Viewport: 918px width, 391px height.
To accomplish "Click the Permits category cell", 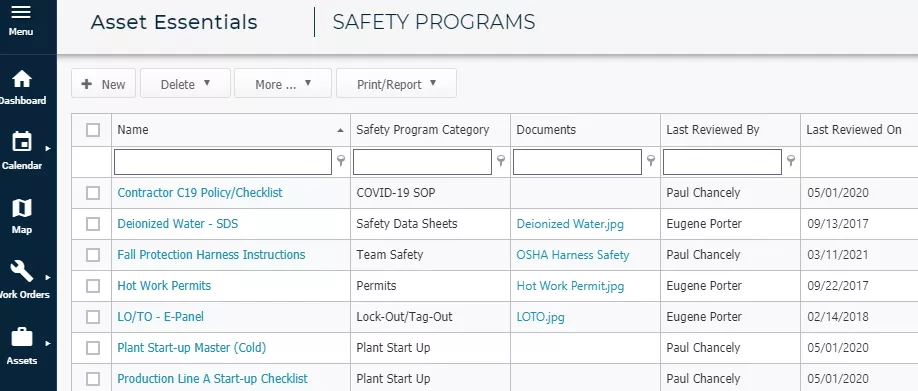I will 376,286.
